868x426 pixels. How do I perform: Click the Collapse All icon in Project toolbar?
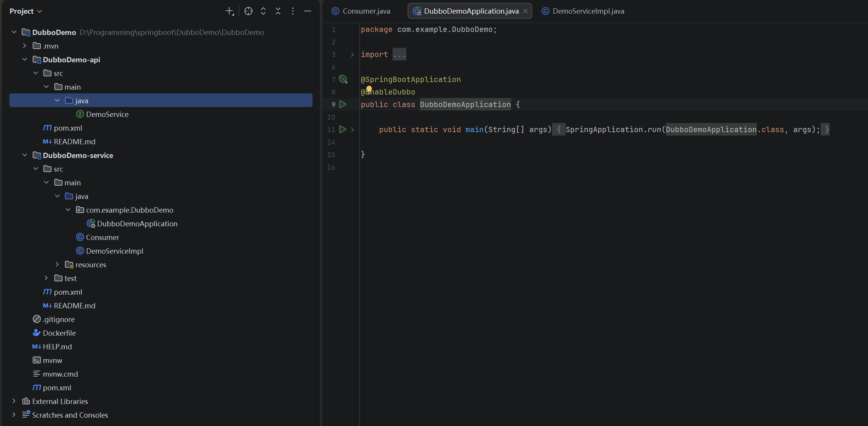[x=278, y=11]
